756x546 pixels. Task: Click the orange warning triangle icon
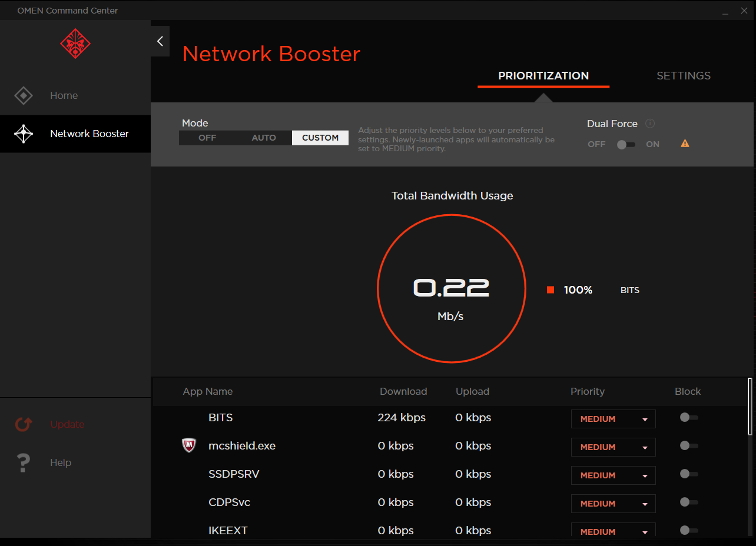[x=685, y=144]
